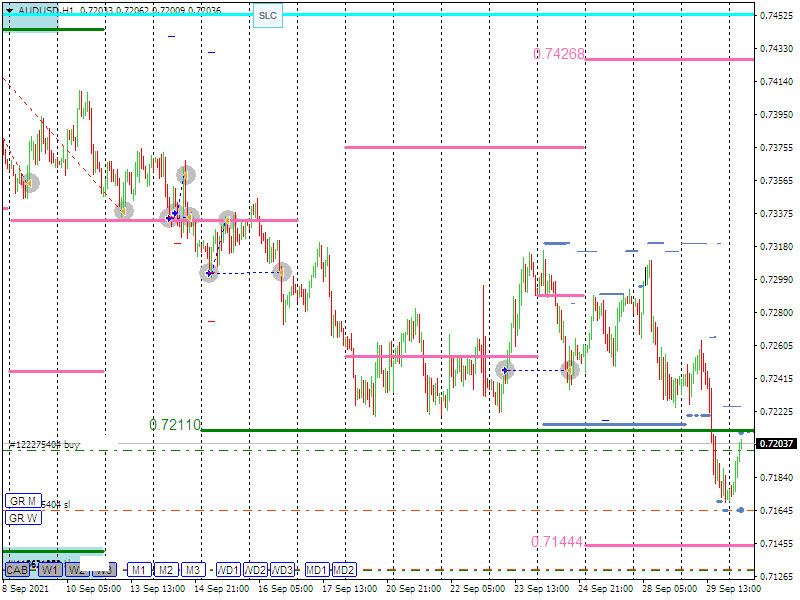Select trade exit marker just before 16 Sep 05:00

[282, 271]
